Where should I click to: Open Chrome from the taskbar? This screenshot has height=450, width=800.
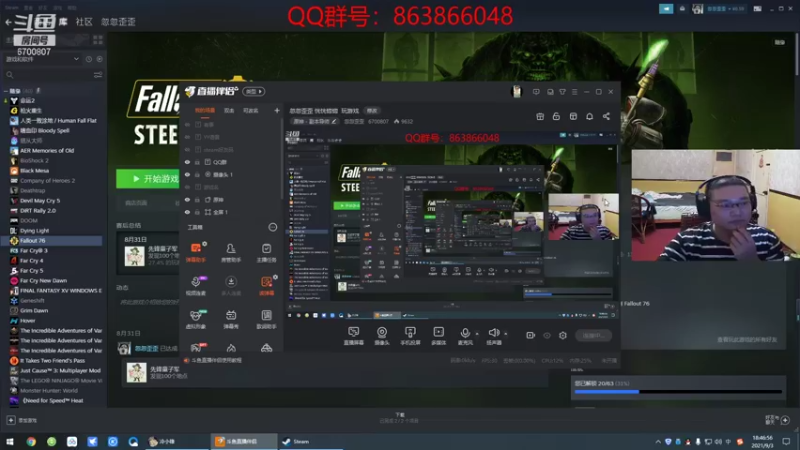pos(31,441)
